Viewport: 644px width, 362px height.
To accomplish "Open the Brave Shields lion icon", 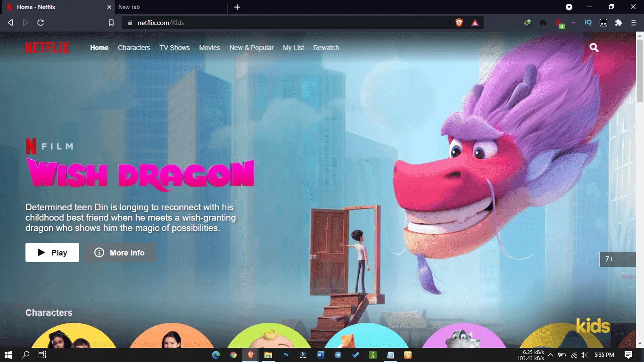I will (459, 23).
